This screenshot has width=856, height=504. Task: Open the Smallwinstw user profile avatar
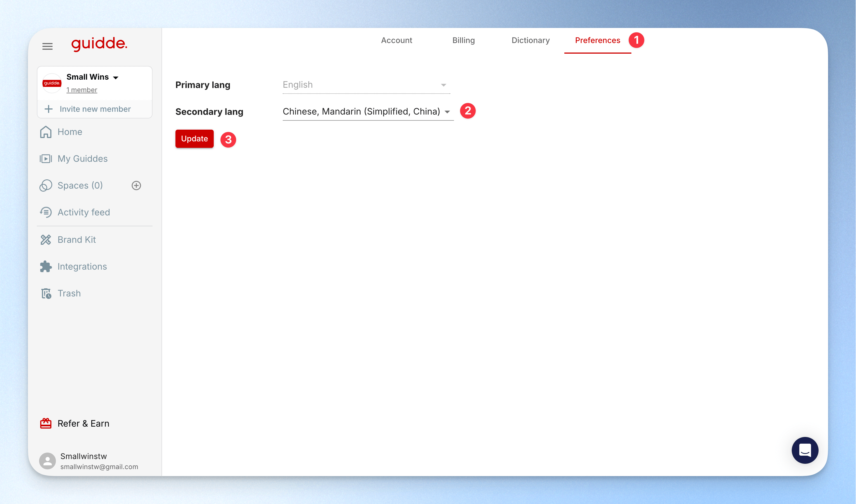47,461
